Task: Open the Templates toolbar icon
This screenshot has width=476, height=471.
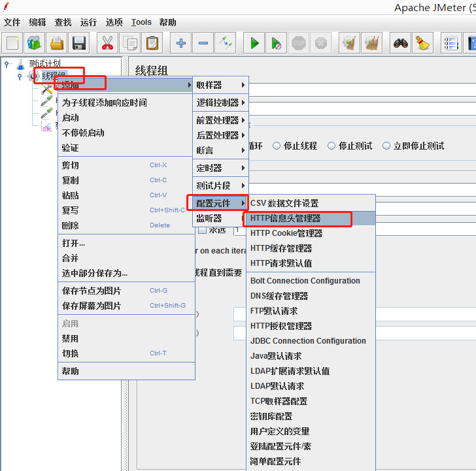Action: point(34,43)
